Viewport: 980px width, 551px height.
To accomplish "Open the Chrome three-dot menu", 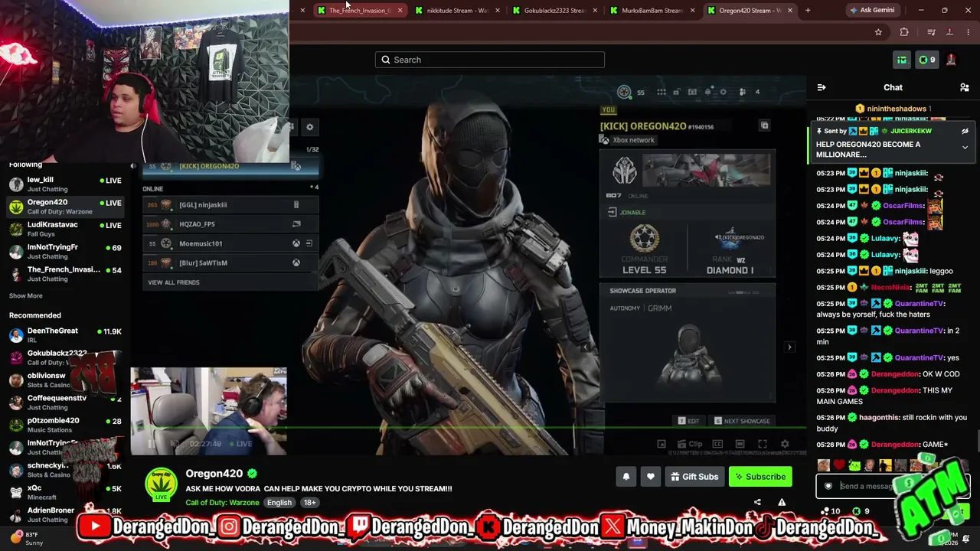I will point(969,32).
